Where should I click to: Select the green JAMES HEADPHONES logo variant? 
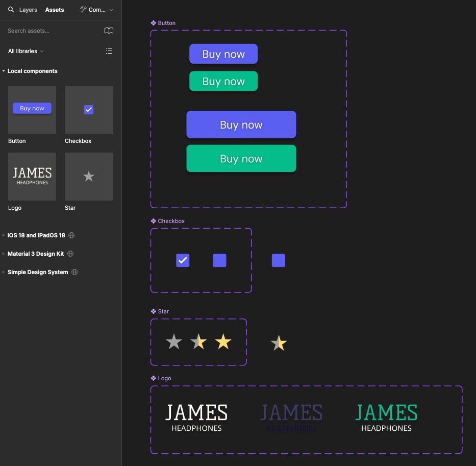pyautogui.click(x=386, y=418)
